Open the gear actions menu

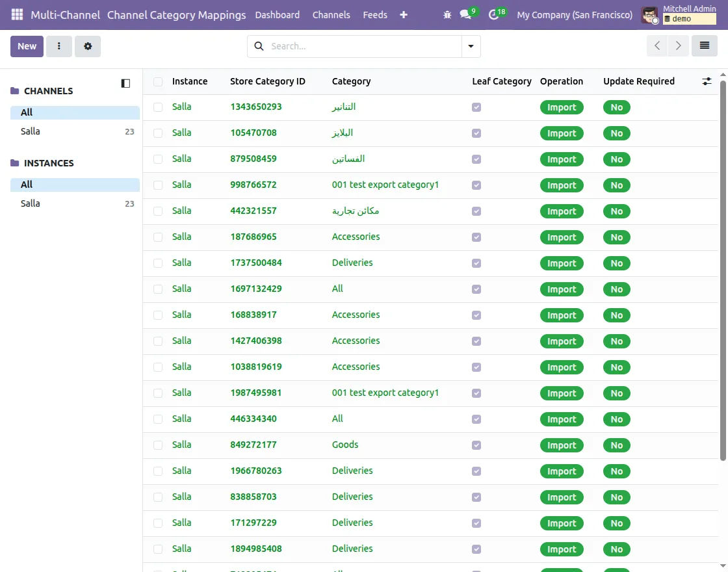88,46
